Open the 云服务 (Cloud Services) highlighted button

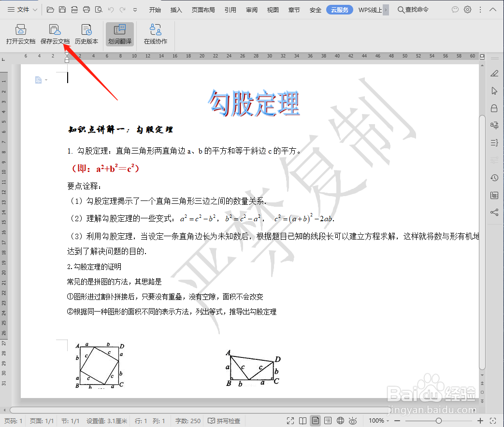[x=339, y=9]
